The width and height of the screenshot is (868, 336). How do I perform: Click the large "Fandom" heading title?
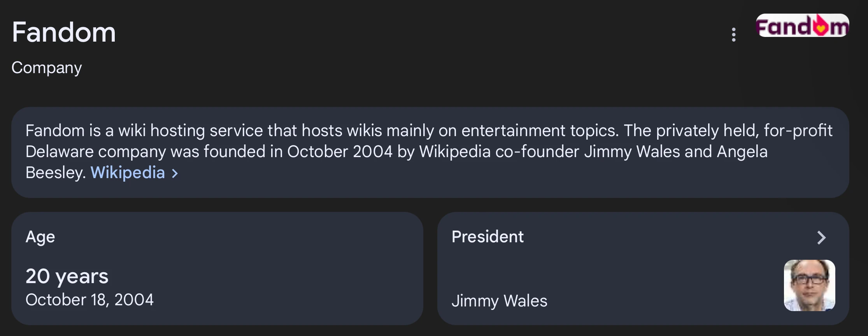[x=64, y=32]
